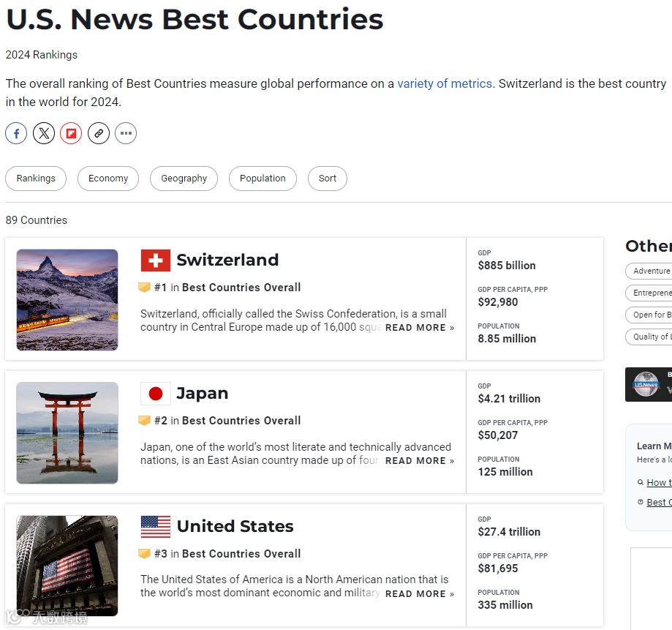This screenshot has width=672, height=630.
Task: Click the '2024 Rankings' subtitle
Action: pos(42,55)
